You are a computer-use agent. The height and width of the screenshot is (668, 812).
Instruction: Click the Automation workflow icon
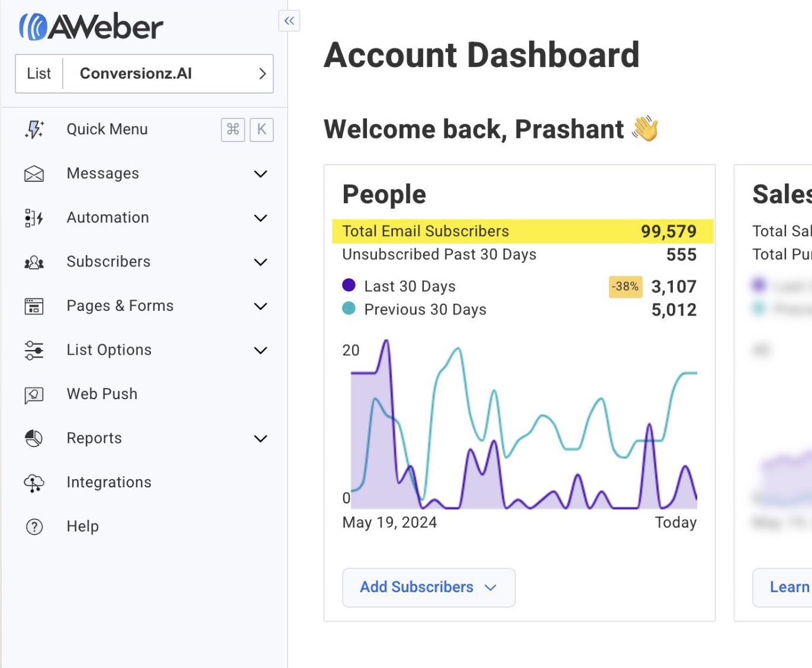pos(34,218)
